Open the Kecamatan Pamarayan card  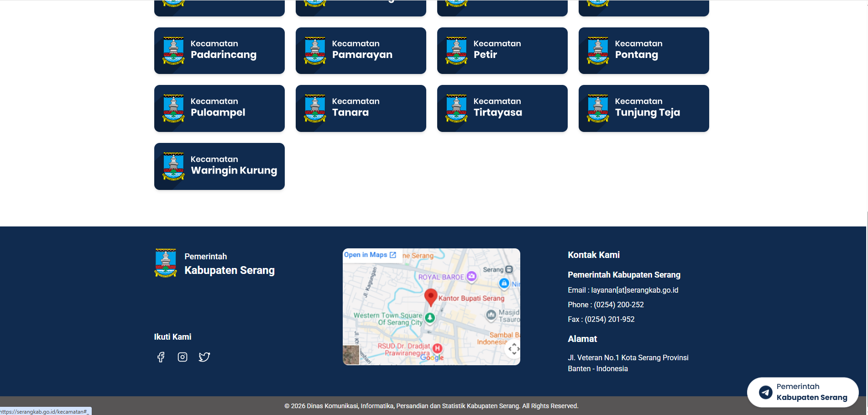click(361, 51)
